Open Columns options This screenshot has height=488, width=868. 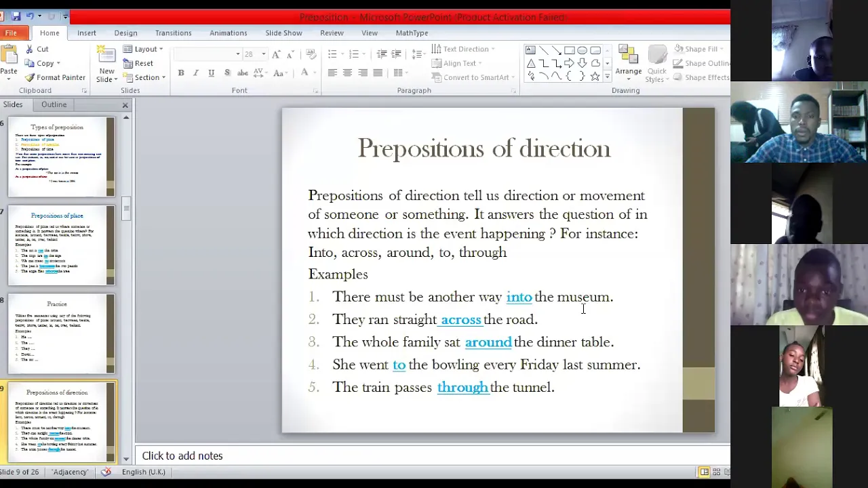point(400,73)
